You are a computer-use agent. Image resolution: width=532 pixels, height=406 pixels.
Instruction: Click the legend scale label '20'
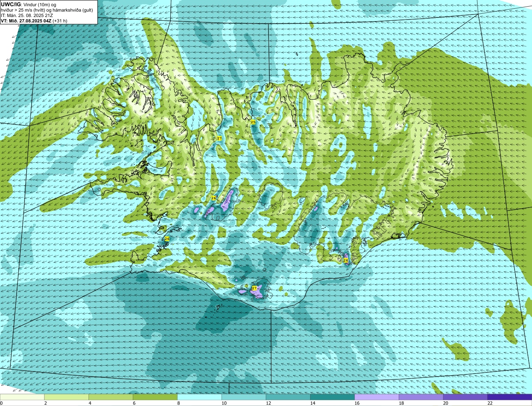[446, 403]
